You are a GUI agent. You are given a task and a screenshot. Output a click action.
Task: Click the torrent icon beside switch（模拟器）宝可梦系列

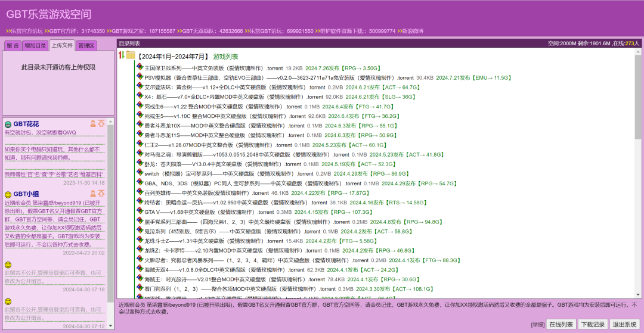140,172
